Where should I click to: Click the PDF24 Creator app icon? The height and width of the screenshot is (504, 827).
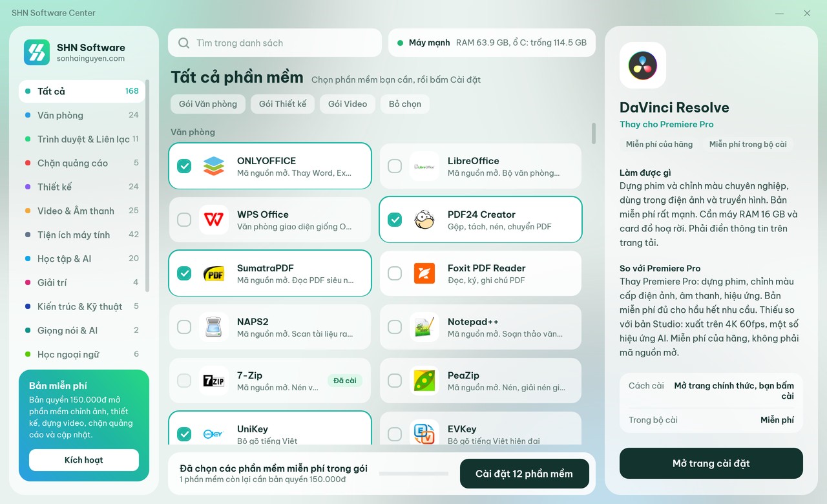(x=424, y=220)
